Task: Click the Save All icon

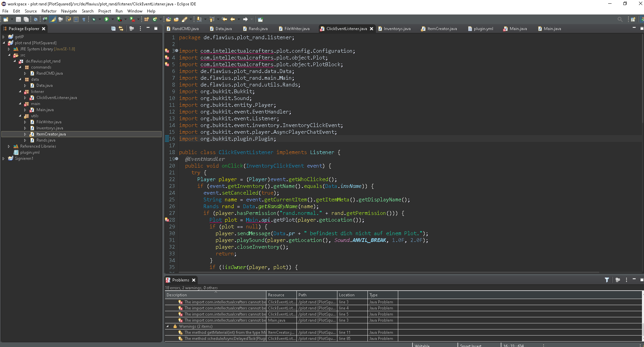Action: tap(26, 19)
